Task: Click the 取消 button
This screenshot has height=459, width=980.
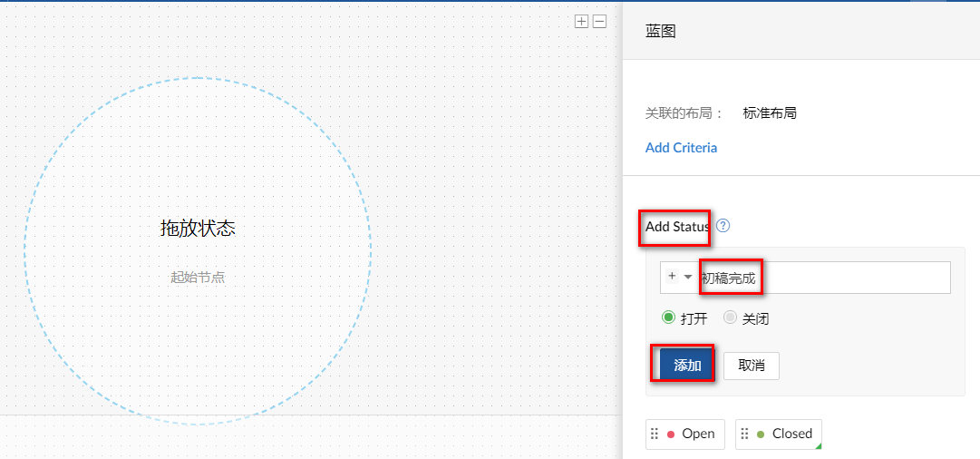Action: (x=752, y=366)
